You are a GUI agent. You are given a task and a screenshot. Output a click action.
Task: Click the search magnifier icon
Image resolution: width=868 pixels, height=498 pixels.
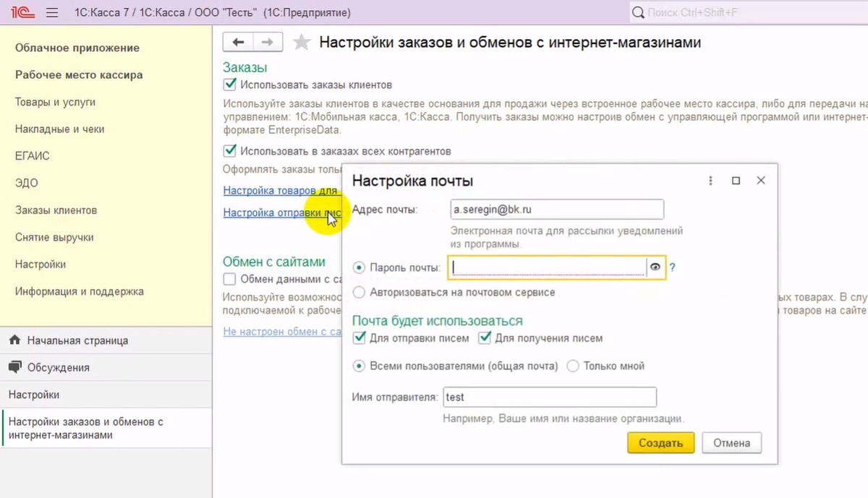(x=637, y=12)
